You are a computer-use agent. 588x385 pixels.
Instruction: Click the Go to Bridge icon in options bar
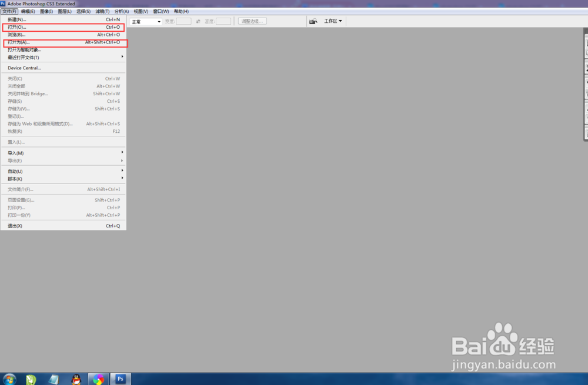313,21
